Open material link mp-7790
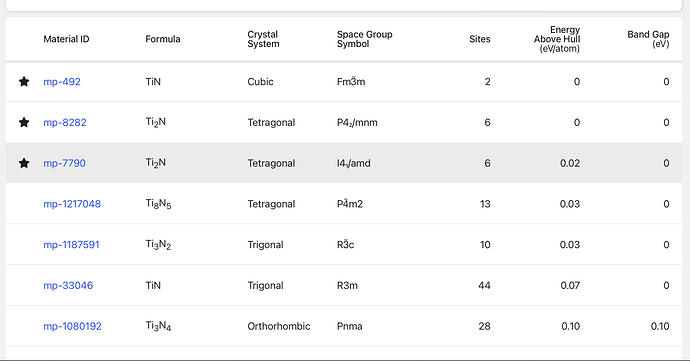The image size is (690, 361). [x=64, y=163]
